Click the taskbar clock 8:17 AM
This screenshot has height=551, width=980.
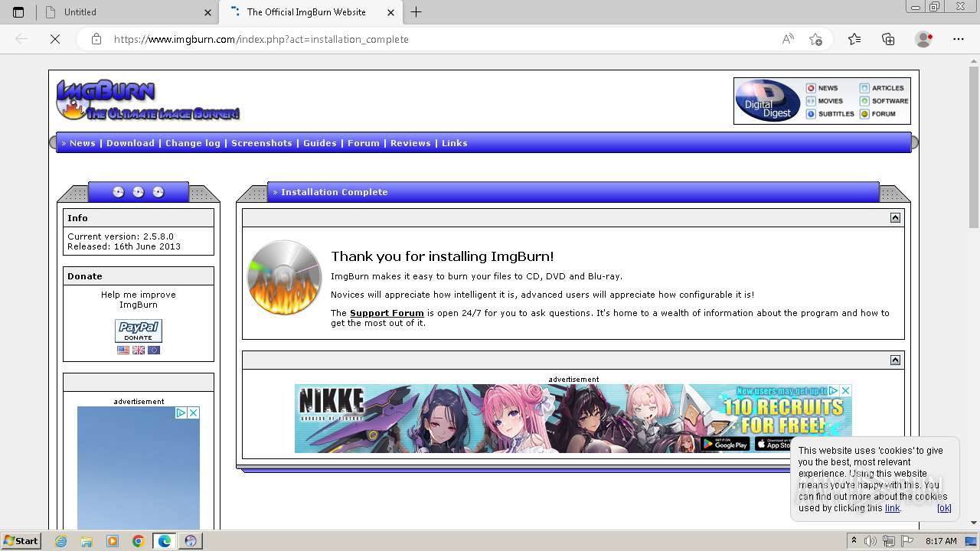point(941,541)
